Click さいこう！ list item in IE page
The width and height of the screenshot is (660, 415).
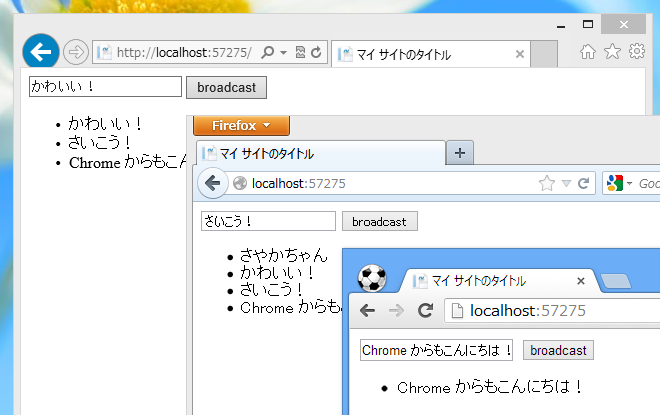pos(99,143)
